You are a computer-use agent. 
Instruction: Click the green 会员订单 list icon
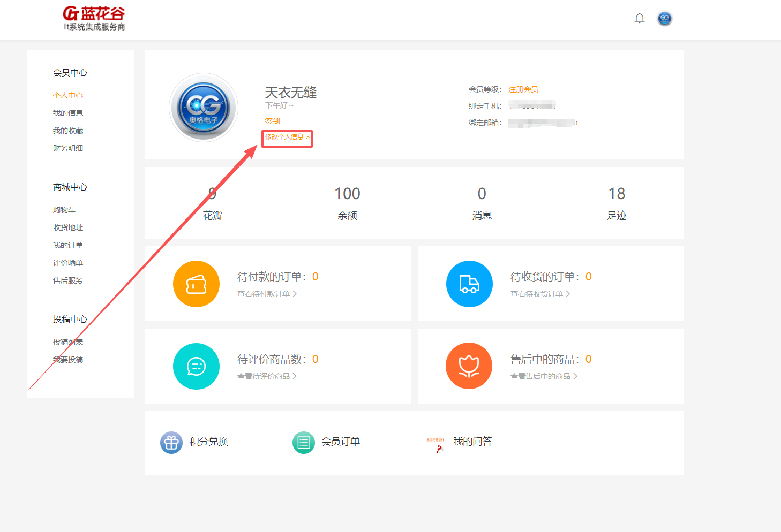tap(303, 442)
